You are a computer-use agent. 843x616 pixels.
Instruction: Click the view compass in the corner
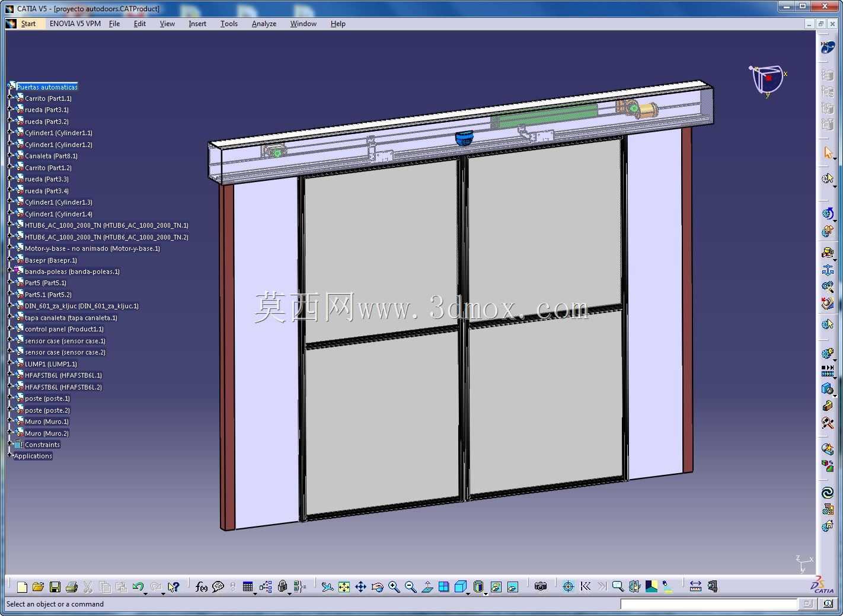tap(767, 80)
